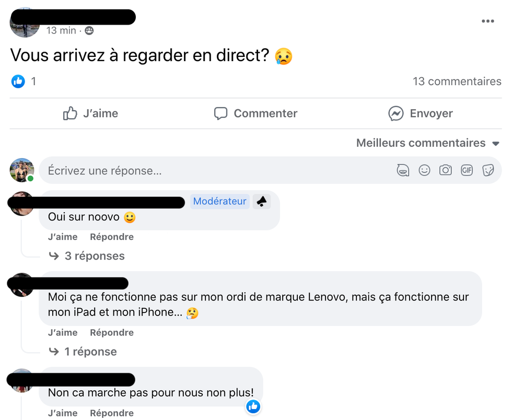Open the comment emoji picker
The image size is (512, 420).
(x=424, y=170)
